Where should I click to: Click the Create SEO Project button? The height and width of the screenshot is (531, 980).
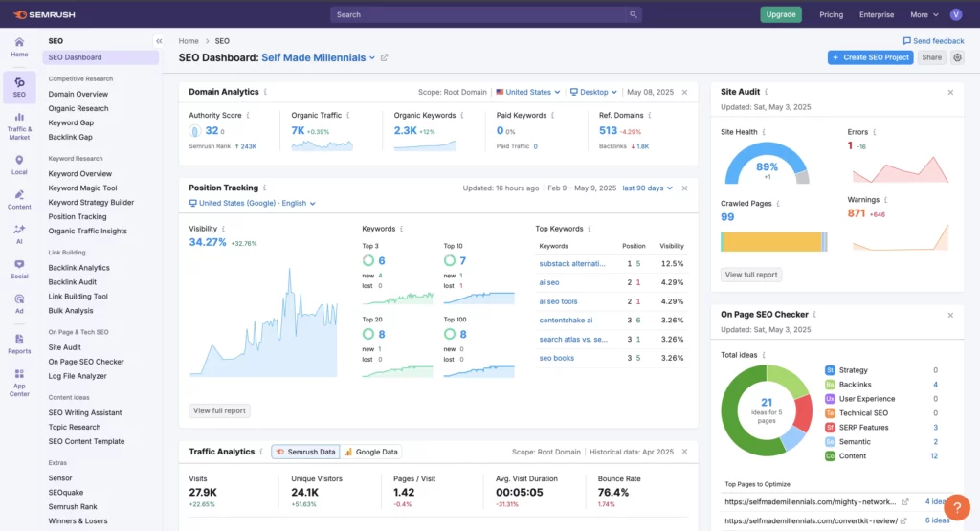click(870, 57)
